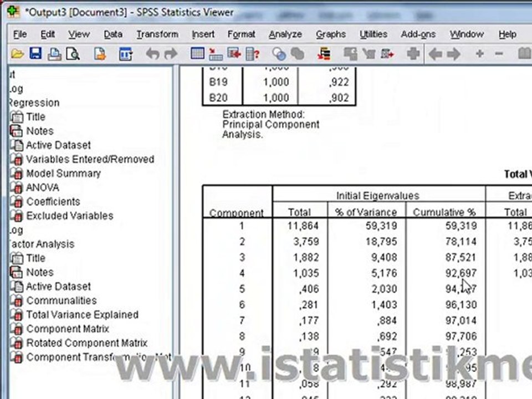
Task: Select Rotated Component Matrix in the outline
Action: coord(87,343)
